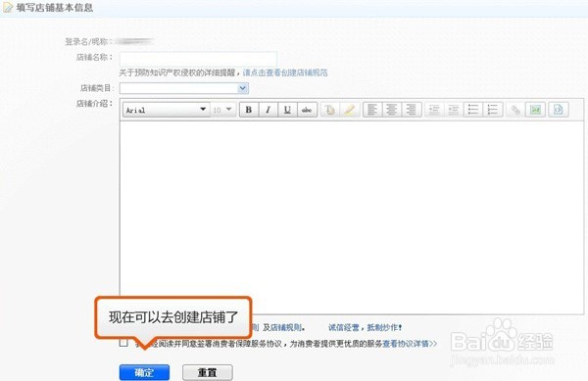588x381 pixels.
Task: Insert hyperlink chain icon
Action: coord(515,110)
